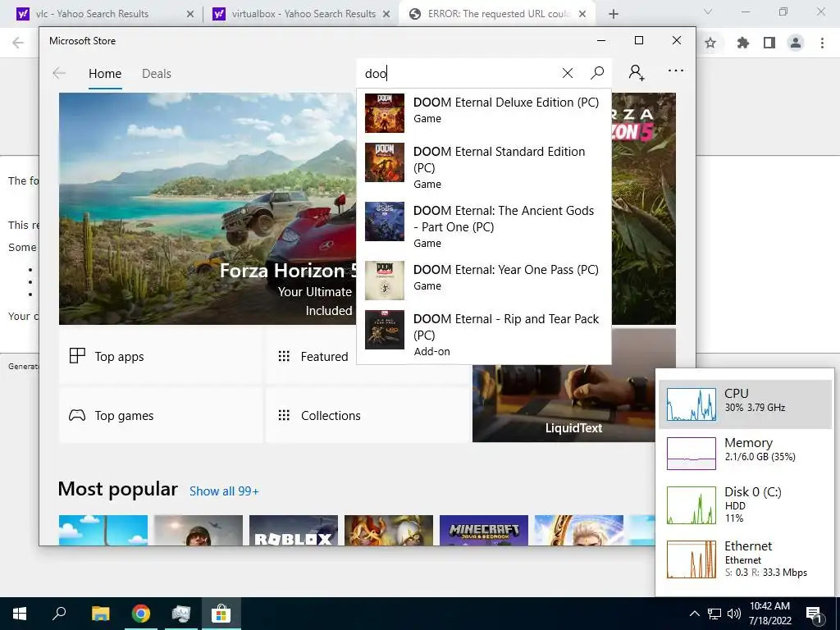The height and width of the screenshot is (630, 840).
Task: Select DOOM Eternal Deluxe Edition (PC) suggestion
Action: coord(484,113)
